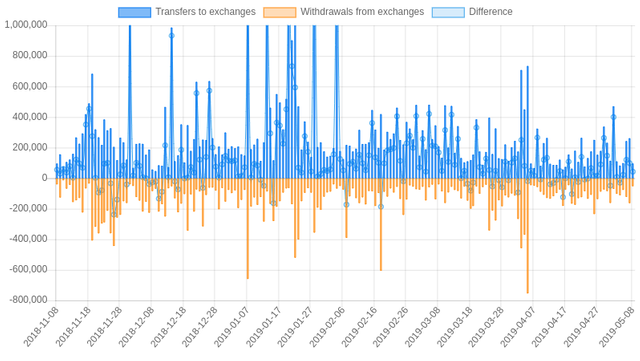Click the 2019-03-08 date label
This screenshot has height=361, width=640.
point(422,327)
